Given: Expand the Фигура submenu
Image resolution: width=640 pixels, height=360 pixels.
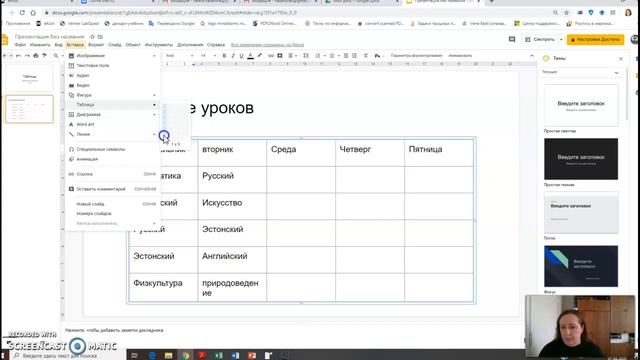Looking at the screenshot, I should click(113, 95).
